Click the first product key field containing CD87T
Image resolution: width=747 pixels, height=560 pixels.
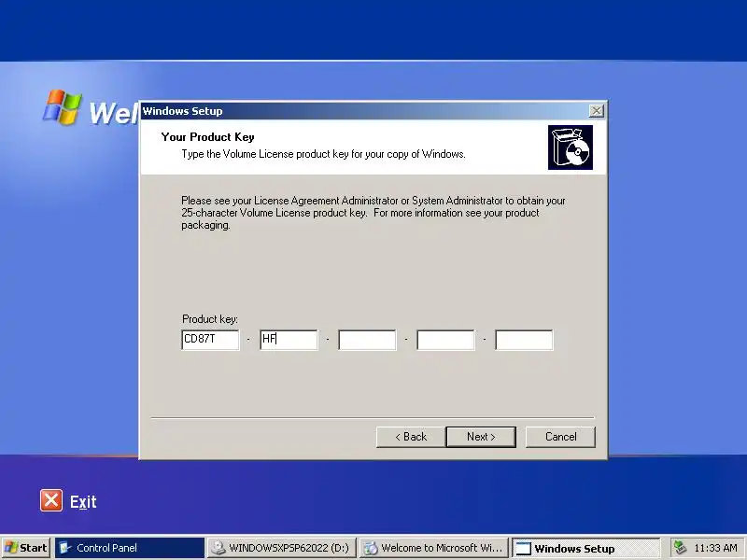click(x=211, y=340)
